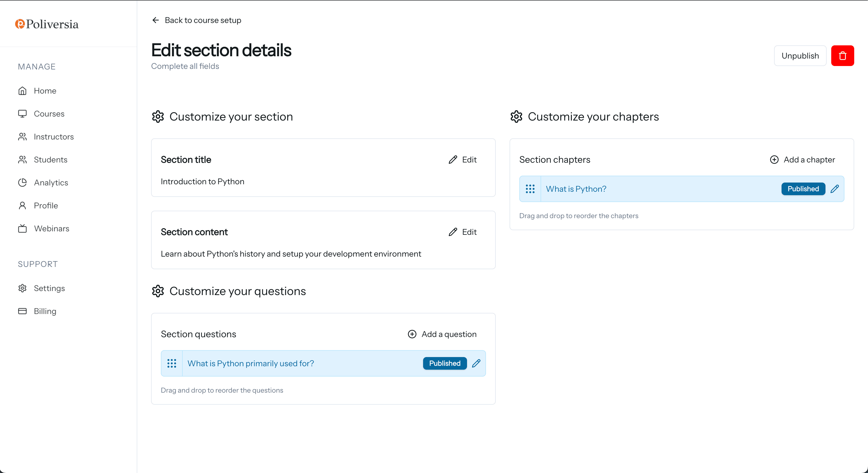Screen dimensions: 868x473
Task: Click the back arrow icon
Action: 155,20
